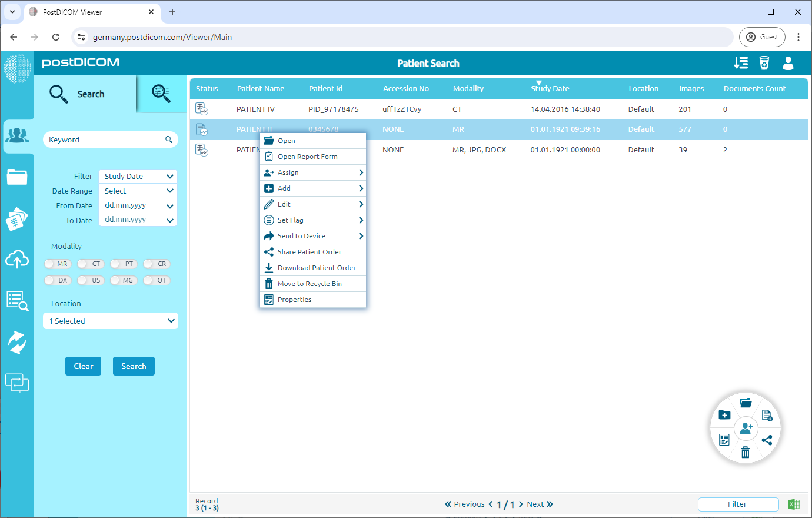Screen dimensions: 812x518
Task: Click the Excel export icon bottom right
Action: (793, 504)
